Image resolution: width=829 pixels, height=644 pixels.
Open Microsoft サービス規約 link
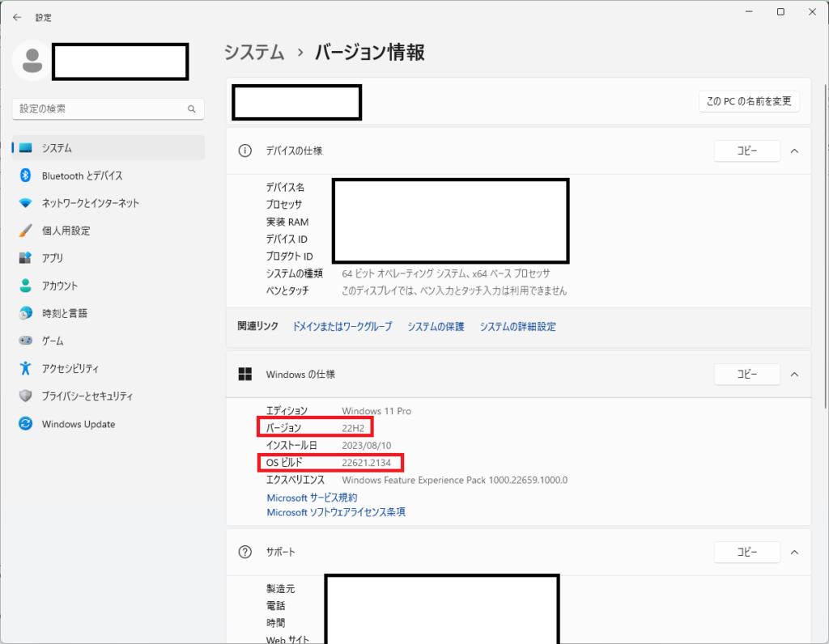[312, 498]
